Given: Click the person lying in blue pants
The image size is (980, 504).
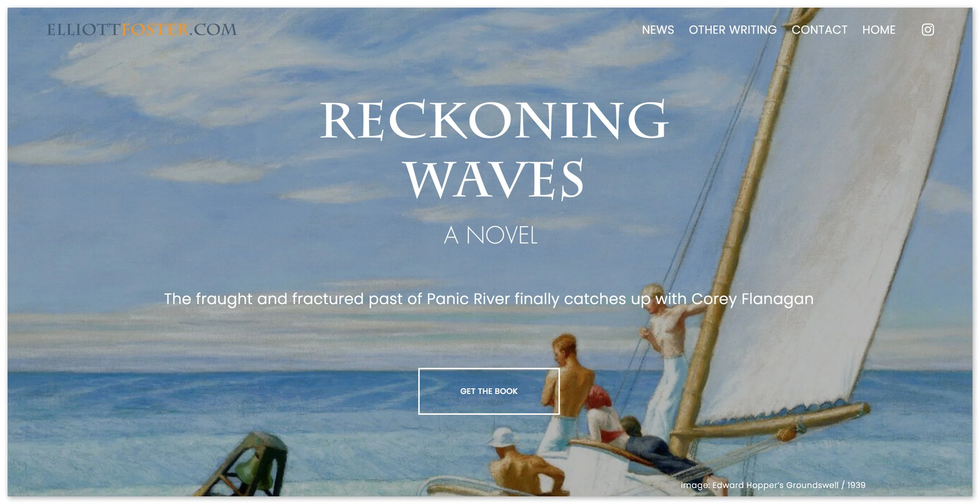Looking at the screenshot, I should tap(659, 447).
